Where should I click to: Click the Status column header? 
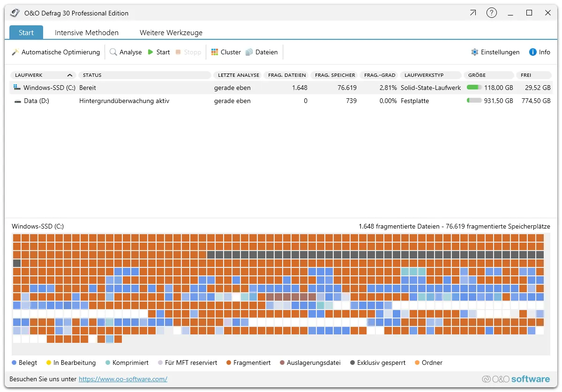click(144, 75)
